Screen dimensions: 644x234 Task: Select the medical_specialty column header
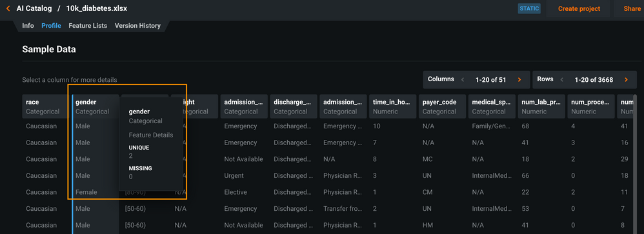[x=492, y=107]
